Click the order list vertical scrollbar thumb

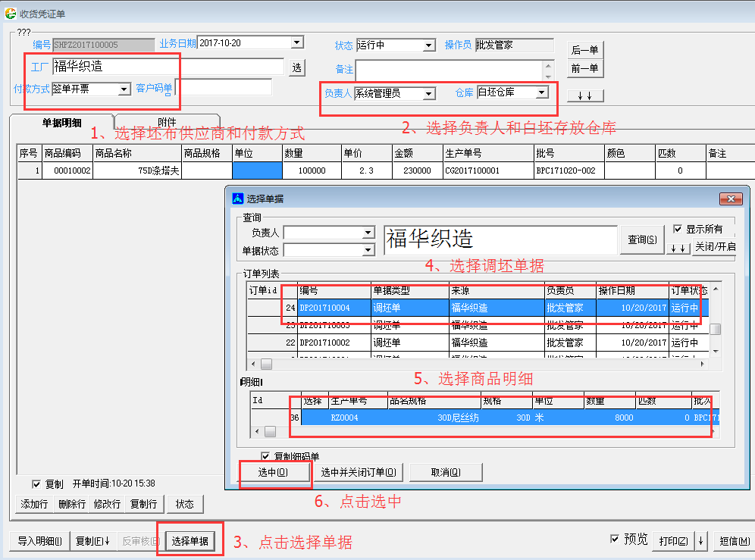click(x=716, y=329)
